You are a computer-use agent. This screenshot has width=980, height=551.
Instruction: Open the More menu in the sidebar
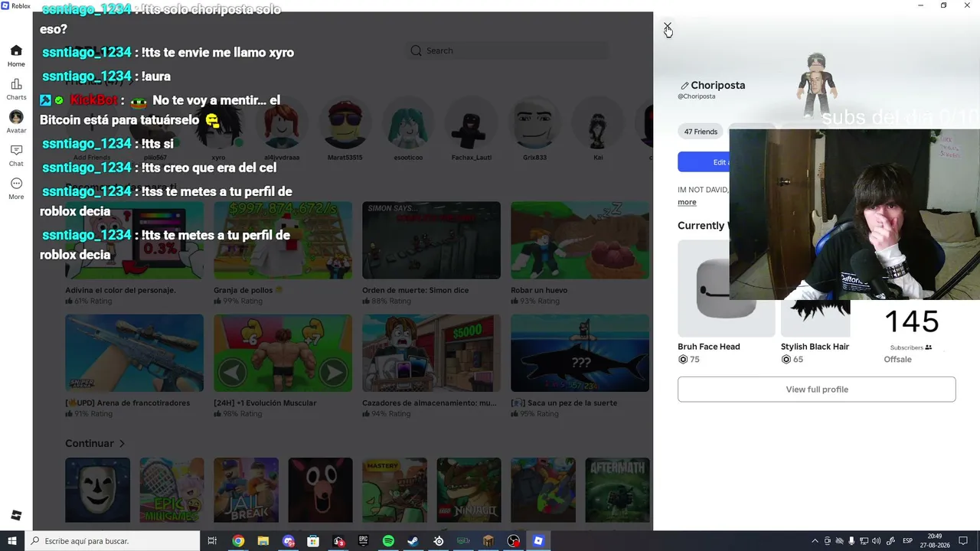[x=16, y=188]
